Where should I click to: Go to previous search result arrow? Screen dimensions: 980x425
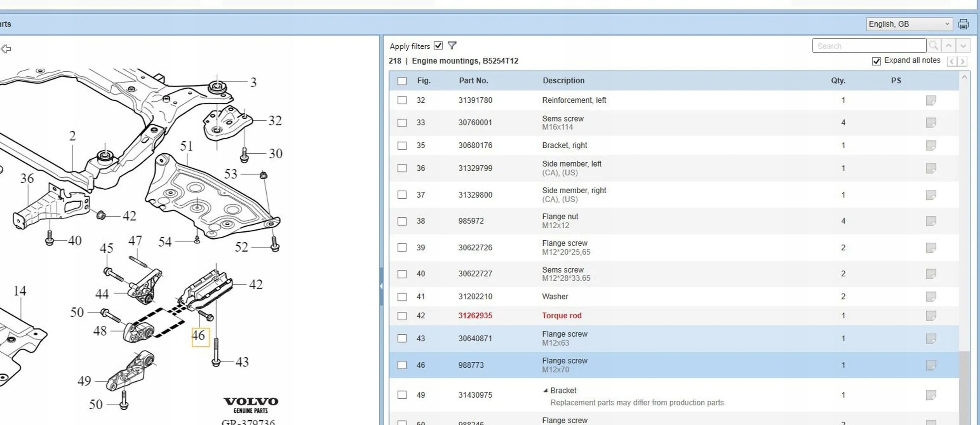click(949, 46)
